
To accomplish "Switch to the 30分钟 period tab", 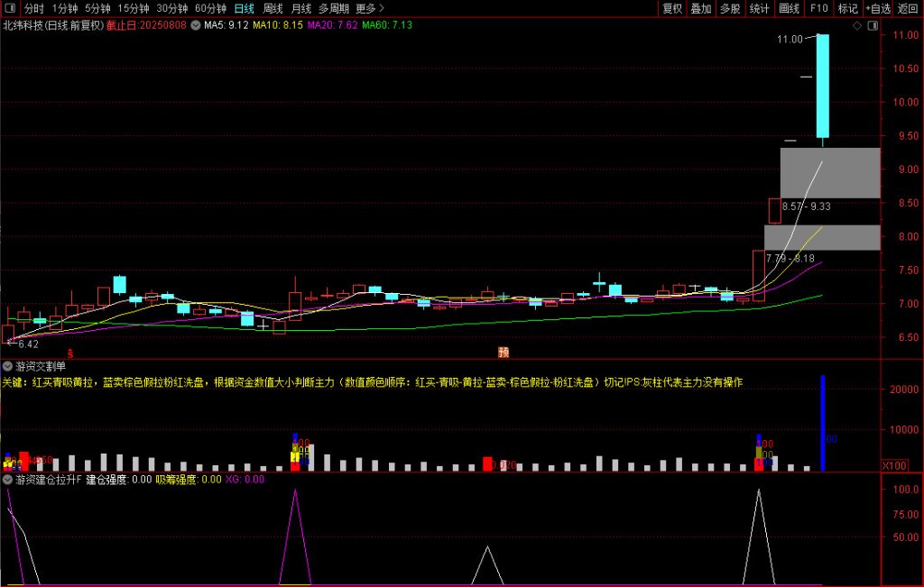I will pos(171,8).
